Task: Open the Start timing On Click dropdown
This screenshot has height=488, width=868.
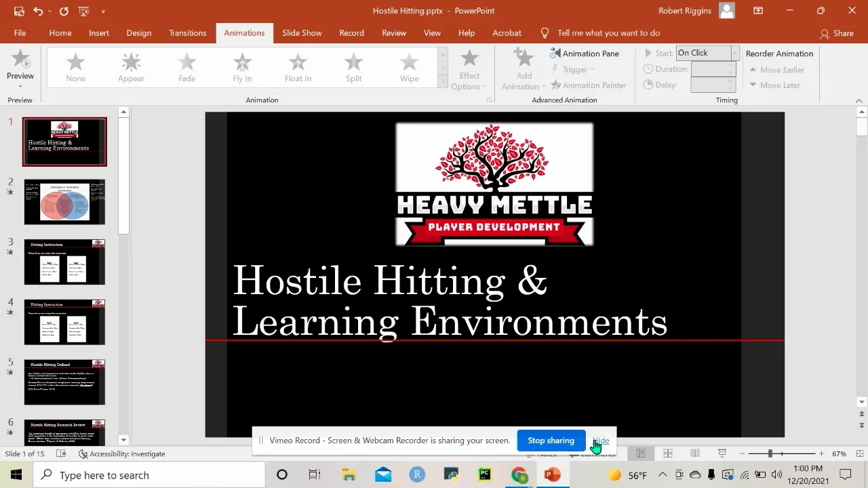Action: point(734,53)
